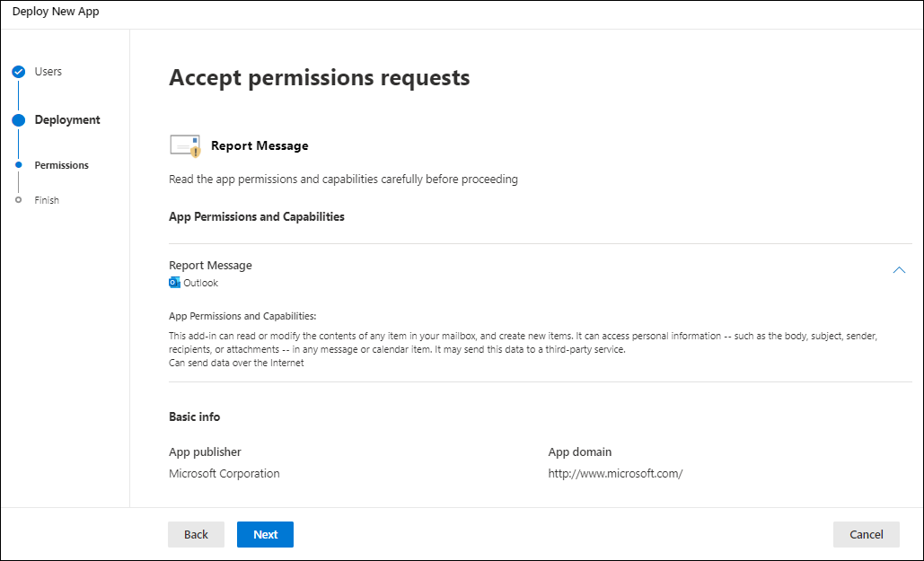Click the Accept permissions requests heading

click(x=320, y=78)
